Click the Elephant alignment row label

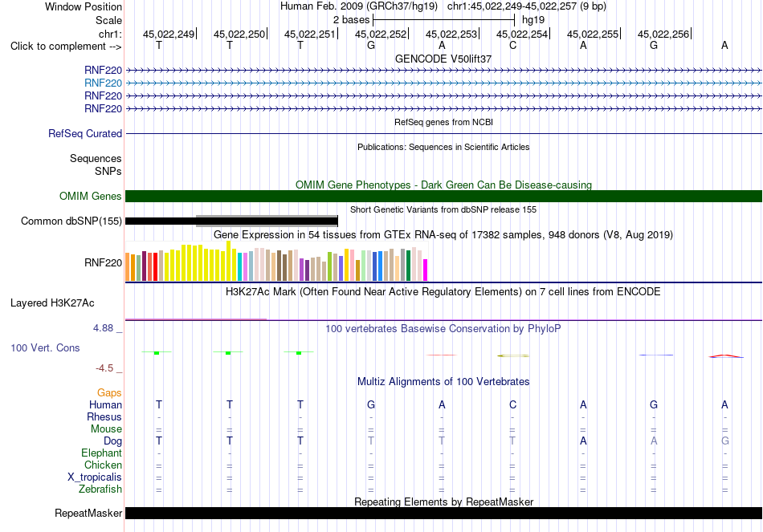101,453
